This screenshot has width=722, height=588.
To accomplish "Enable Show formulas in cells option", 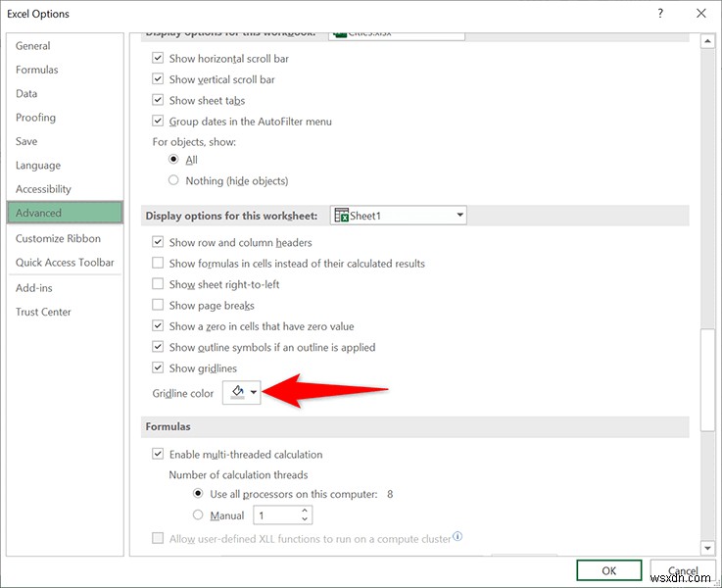I will (158, 263).
